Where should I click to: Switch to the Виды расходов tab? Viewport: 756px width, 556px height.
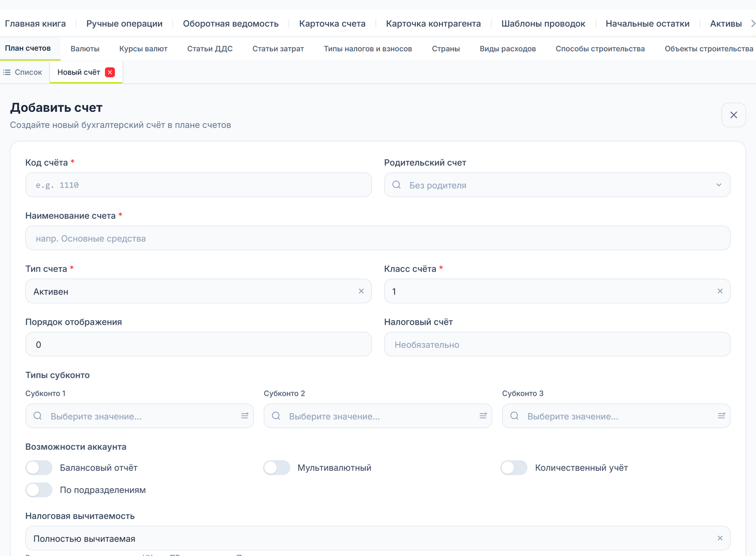(508, 49)
